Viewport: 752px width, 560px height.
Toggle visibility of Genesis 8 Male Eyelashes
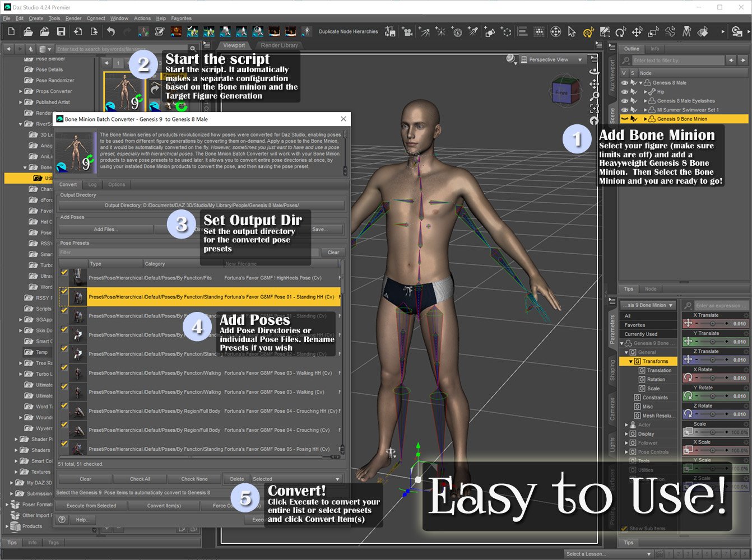625,101
